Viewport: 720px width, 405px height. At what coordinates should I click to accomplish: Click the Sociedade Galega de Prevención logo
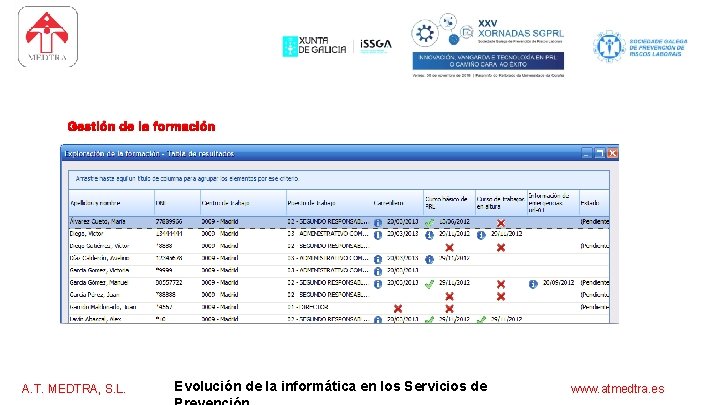click(640, 47)
